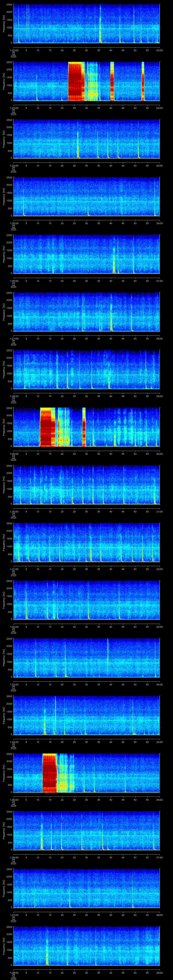
Task: Click Frequency (Hz) axis label of 1:31:00 spectrogram
Action: point(4,542)
